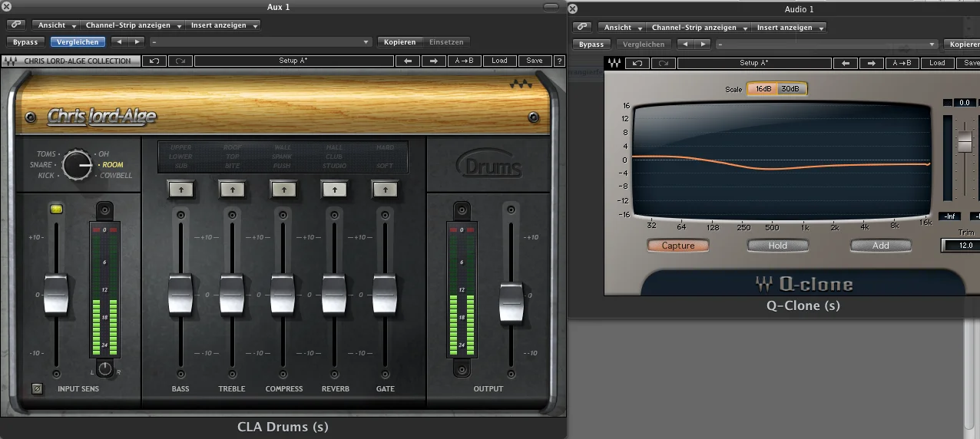Cycle the Treble mode arrow button
Image resolution: width=980 pixels, height=439 pixels.
point(232,188)
